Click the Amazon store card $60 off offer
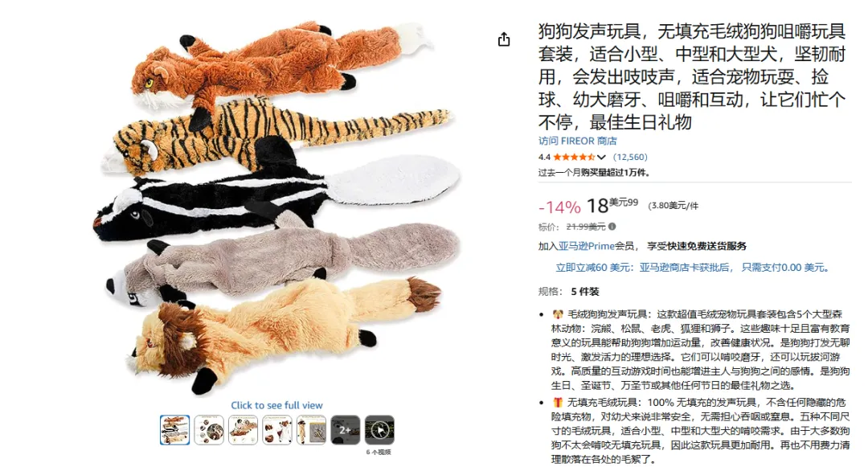The height and width of the screenshot is (467, 868). pos(694,267)
